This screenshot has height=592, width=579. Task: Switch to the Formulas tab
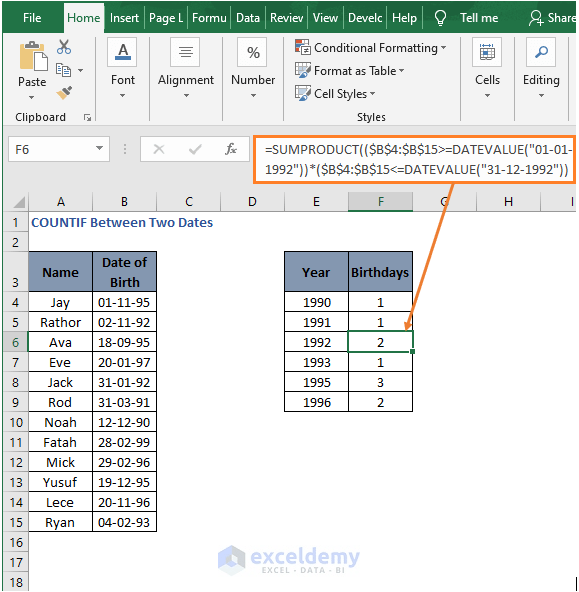coord(209,18)
